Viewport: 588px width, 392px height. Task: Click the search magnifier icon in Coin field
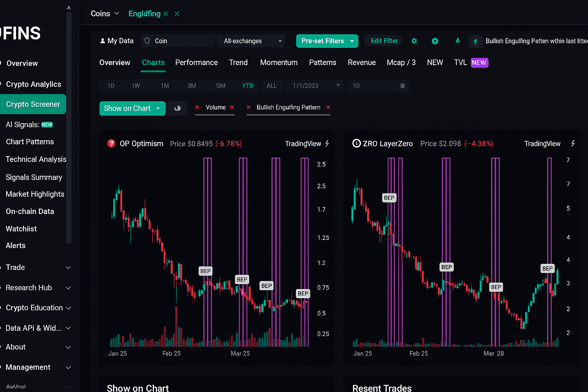[147, 41]
